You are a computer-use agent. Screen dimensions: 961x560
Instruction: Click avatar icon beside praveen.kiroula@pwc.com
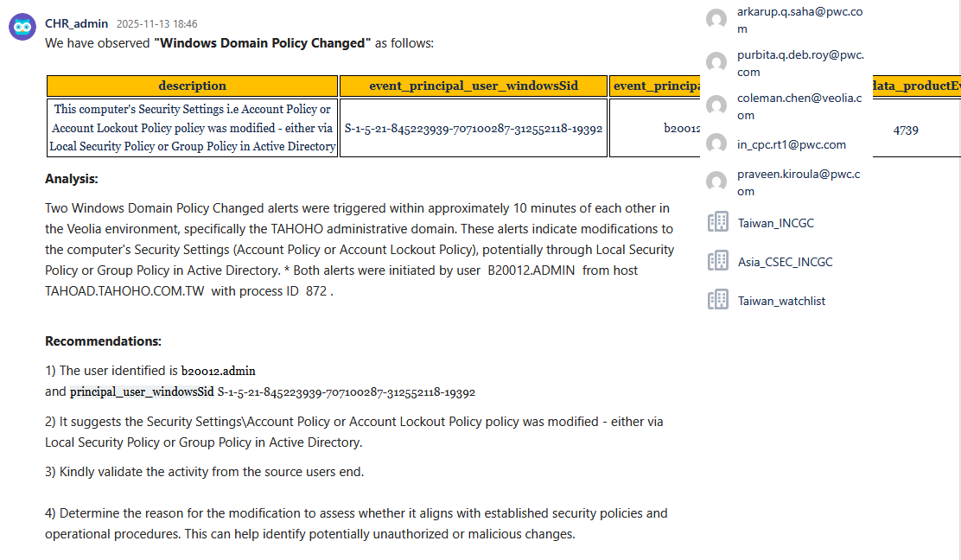click(716, 182)
